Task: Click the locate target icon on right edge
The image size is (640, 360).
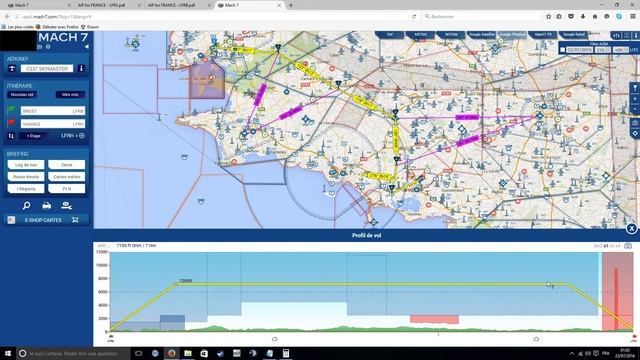Action: point(636,133)
